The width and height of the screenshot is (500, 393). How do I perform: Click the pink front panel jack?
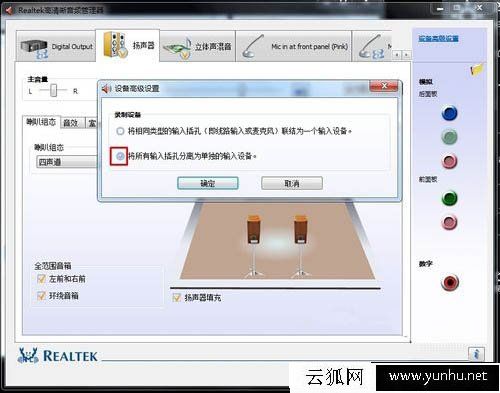[x=449, y=222]
